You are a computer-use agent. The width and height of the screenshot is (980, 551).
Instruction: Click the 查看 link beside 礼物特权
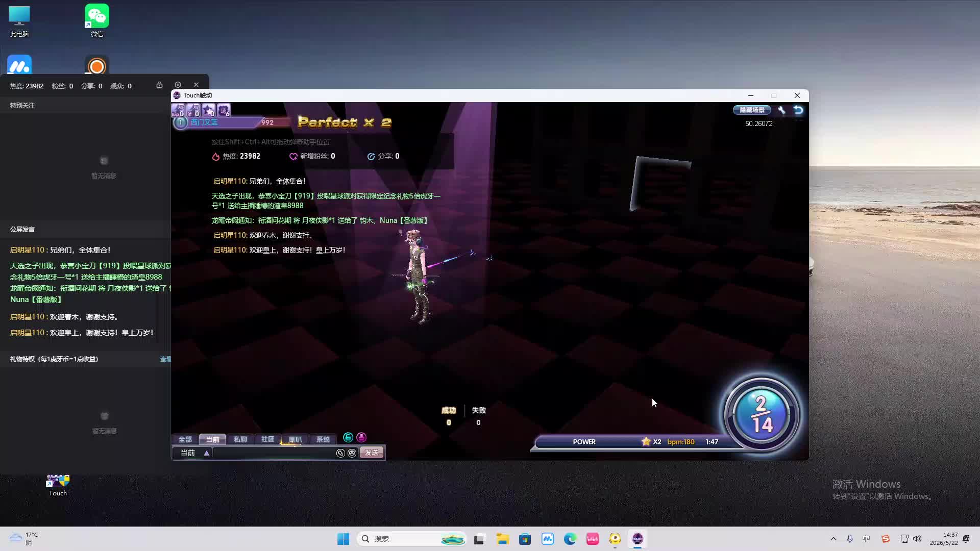pyautogui.click(x=166, y=359)
